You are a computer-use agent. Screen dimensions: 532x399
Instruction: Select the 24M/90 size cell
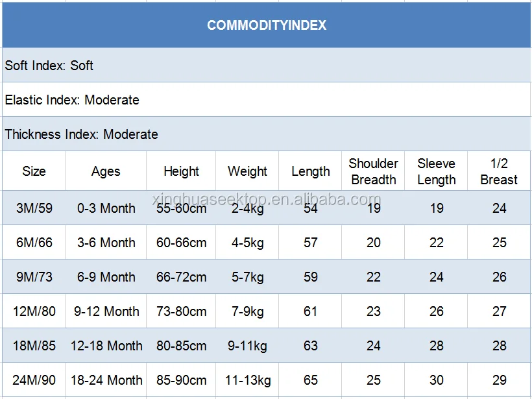click(34, 380)
